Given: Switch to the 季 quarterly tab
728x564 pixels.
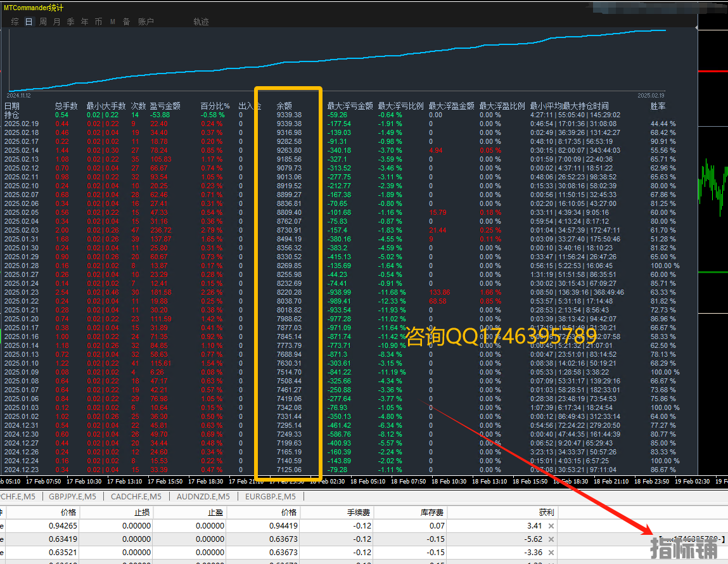Looking at the screenshot, I should [x=70, y=22].
